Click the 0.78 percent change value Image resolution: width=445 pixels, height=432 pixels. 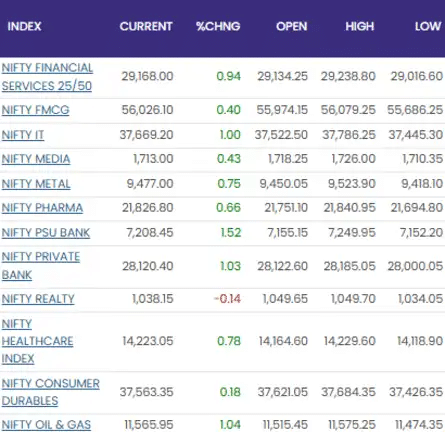(229, 341)
